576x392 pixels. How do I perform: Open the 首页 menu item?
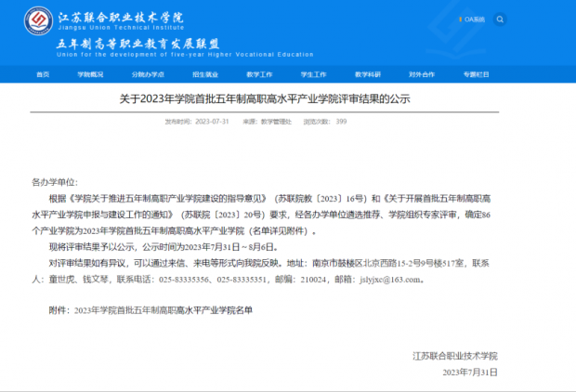[43, 74]
